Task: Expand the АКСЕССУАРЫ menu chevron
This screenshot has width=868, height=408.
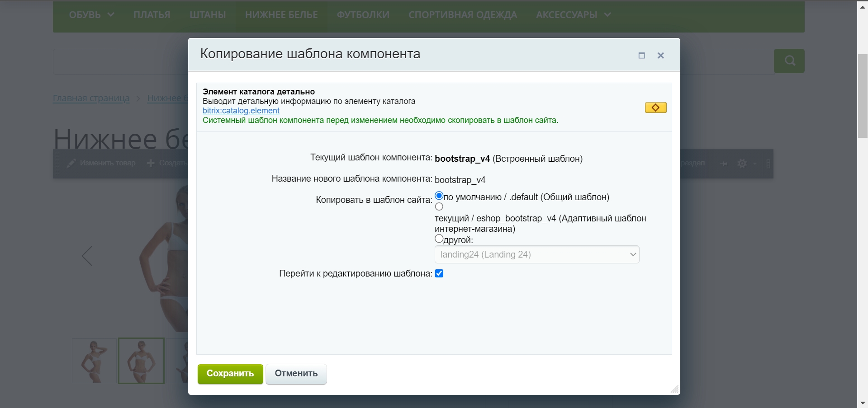Action: click(607, 15)
